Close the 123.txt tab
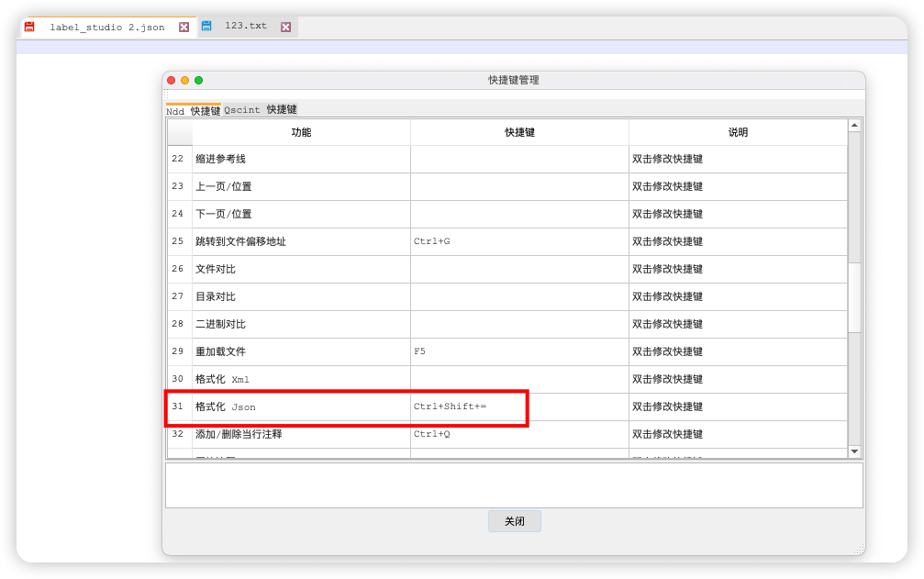Screen dimensions: 924x579 [284, 27]
